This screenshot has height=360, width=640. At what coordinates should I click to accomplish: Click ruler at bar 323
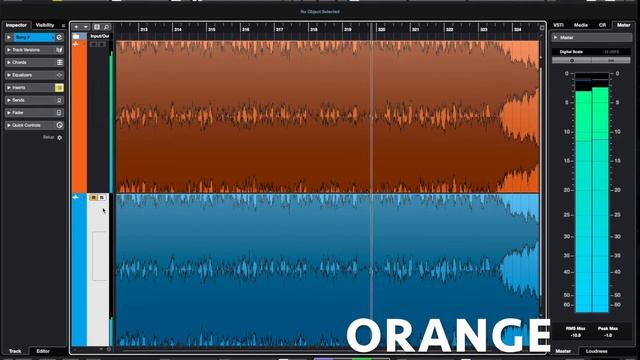coord(483,29)
